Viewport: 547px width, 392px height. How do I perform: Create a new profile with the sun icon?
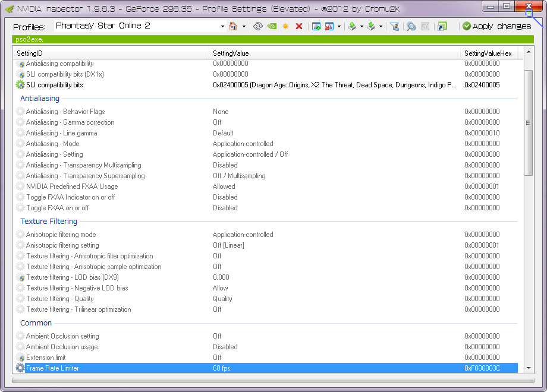[285, 26]
